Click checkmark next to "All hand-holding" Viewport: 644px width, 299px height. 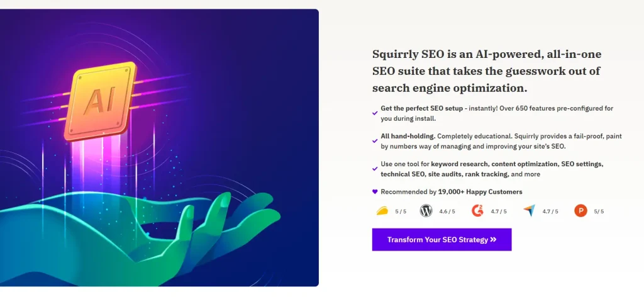[x=375, y=141]
